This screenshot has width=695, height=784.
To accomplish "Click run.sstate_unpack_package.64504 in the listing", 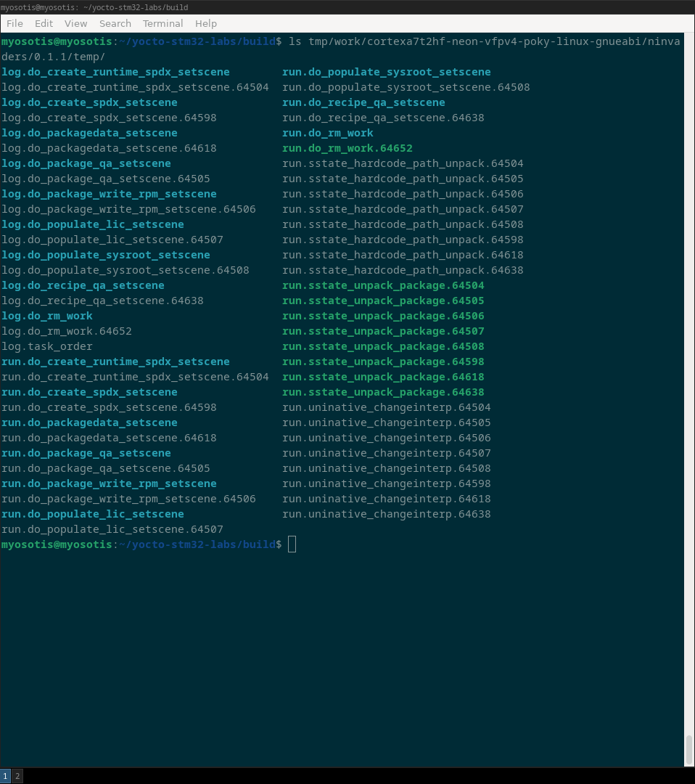I will [x=383, y=285].
